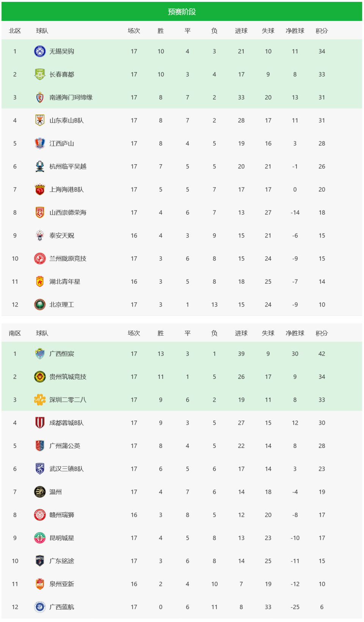Click the 北区 group header label
The image size is (364, 622).
pyautogui.click(x=15, y=31)
